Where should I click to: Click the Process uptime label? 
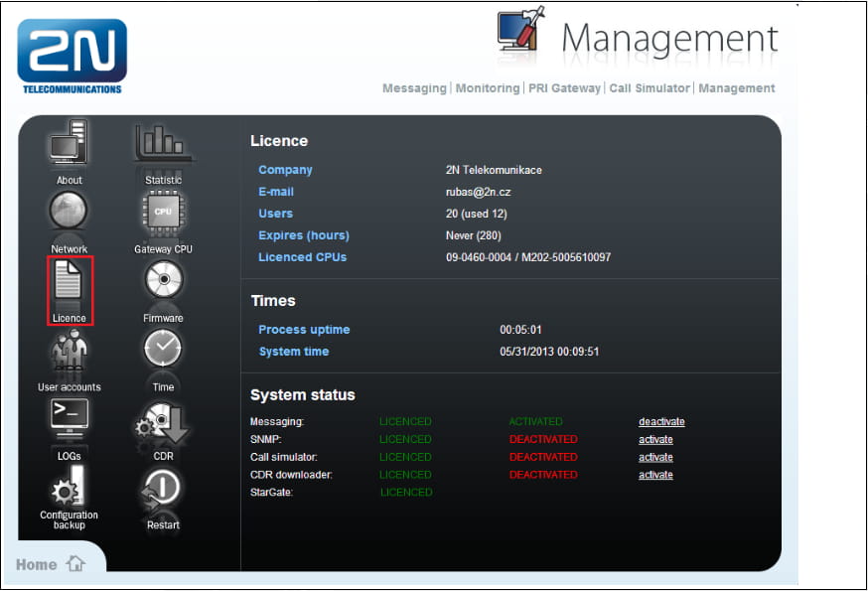point(304,330)
